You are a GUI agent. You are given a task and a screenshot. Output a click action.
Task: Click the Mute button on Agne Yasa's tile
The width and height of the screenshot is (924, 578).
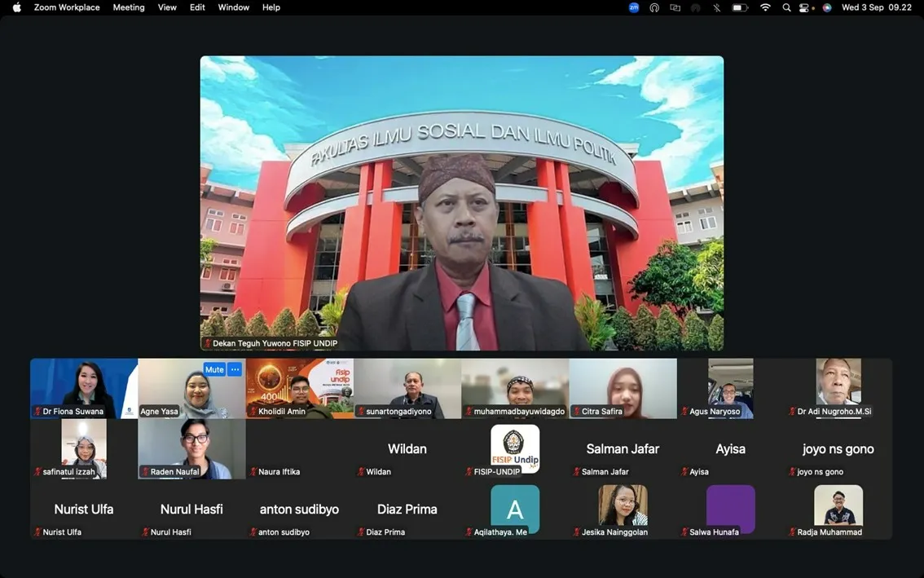tap(214, 369)
